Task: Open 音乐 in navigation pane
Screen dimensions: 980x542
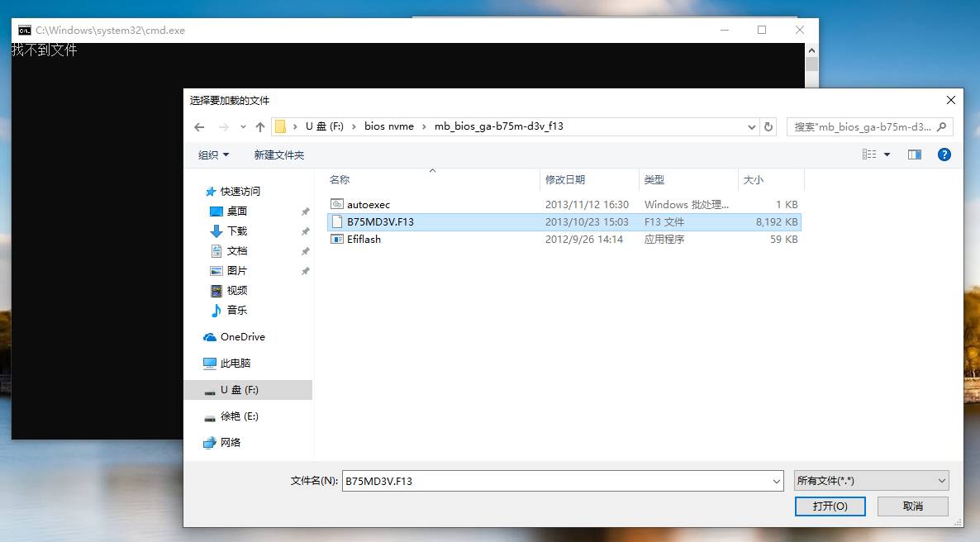Action: click(237, 311)
